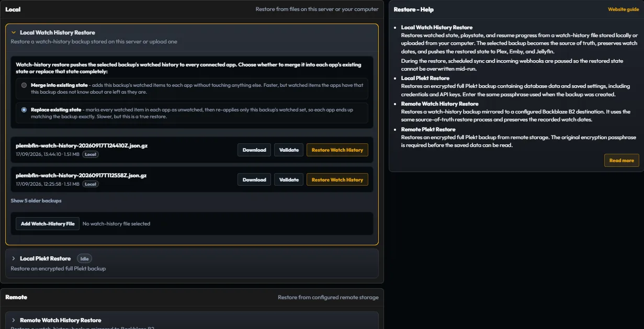Viewport: 644px width, 329px height.
Task: Collapse the Local Watch History Restore section
Action: (x=14, y=32)
